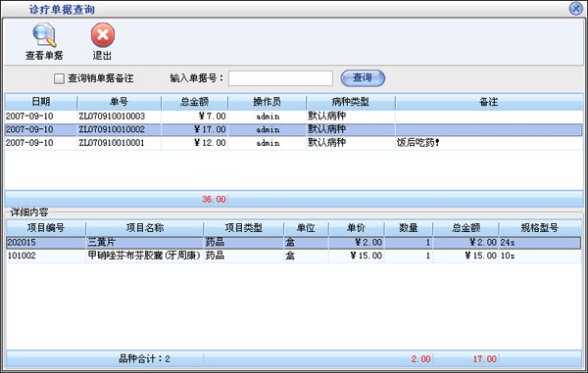The height and width of the screenshot is (373, 588).
Task: Click the 项目名称 column header
Action: point(145,228)
